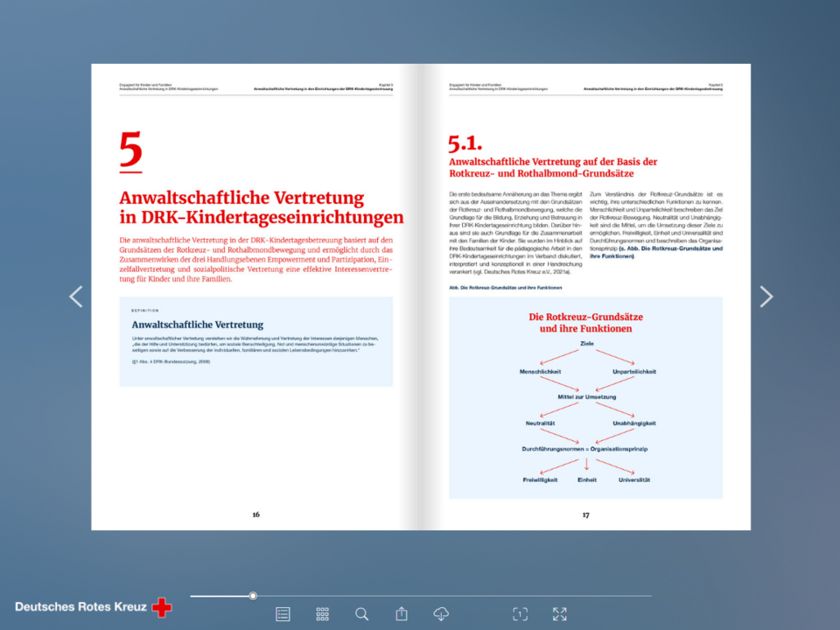This screenshot has width=840, height=630.
Task: Switch to single page view
Action: coord(520,614)
